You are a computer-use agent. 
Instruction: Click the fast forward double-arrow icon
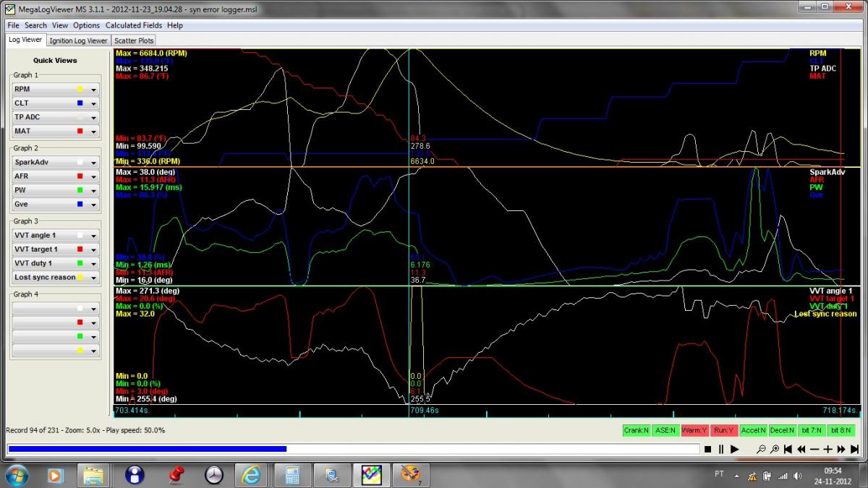pyautogui.click(x=841, y=449)
